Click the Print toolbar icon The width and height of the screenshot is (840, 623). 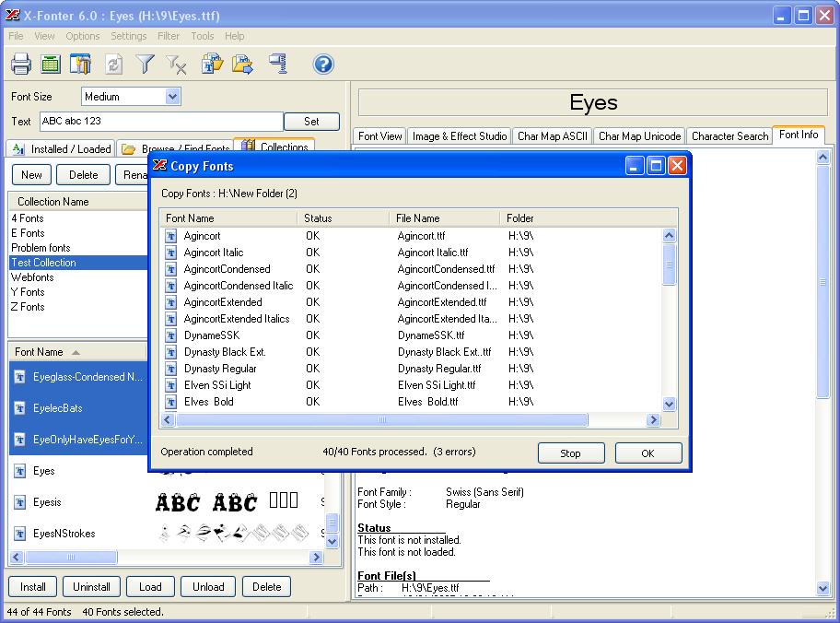coord(21,65)
